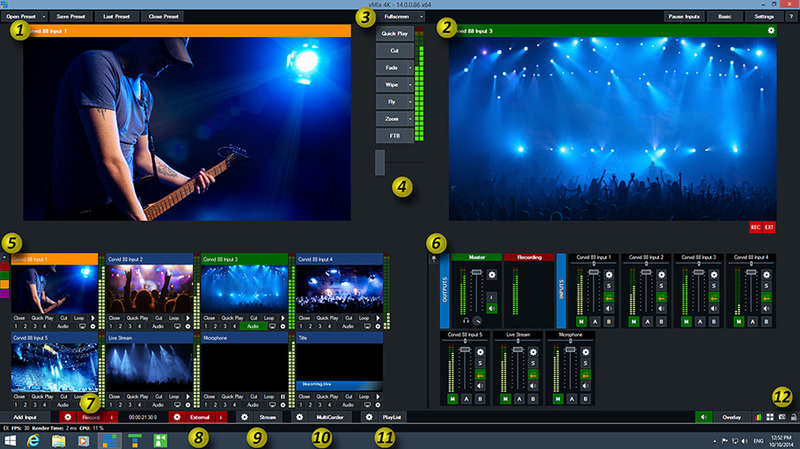Image resolution: width=800 pixels, height=449 pixels.
Task: Click the gear icon on Output preview header
Action: 771,31
